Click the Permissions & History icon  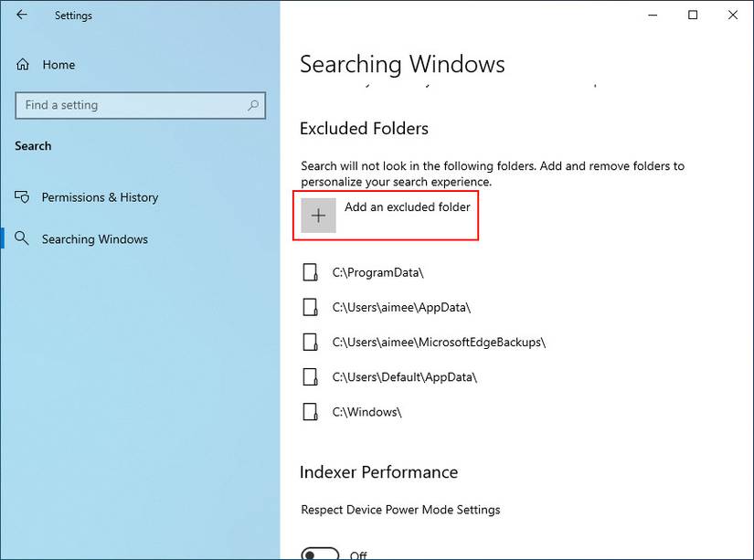point(23,197)
